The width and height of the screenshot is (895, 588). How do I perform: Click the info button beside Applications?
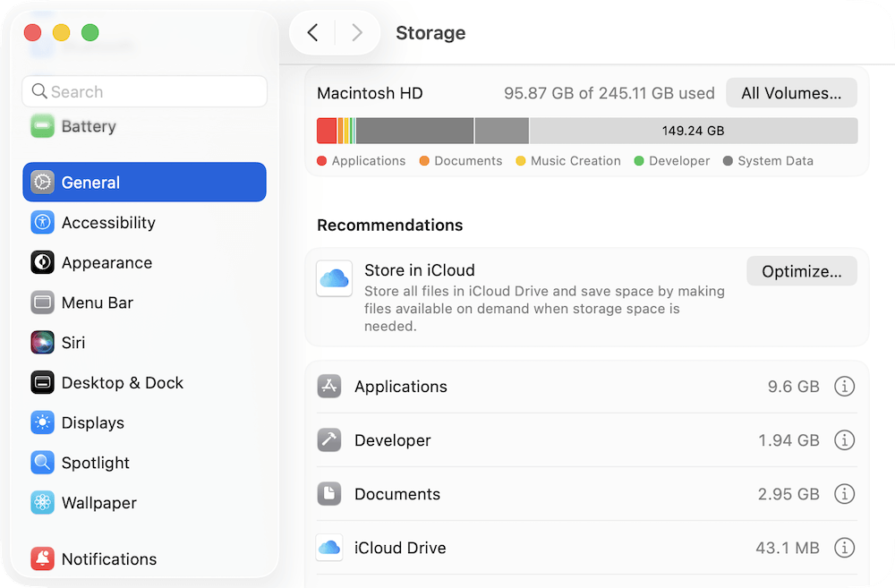pos(844,387)
